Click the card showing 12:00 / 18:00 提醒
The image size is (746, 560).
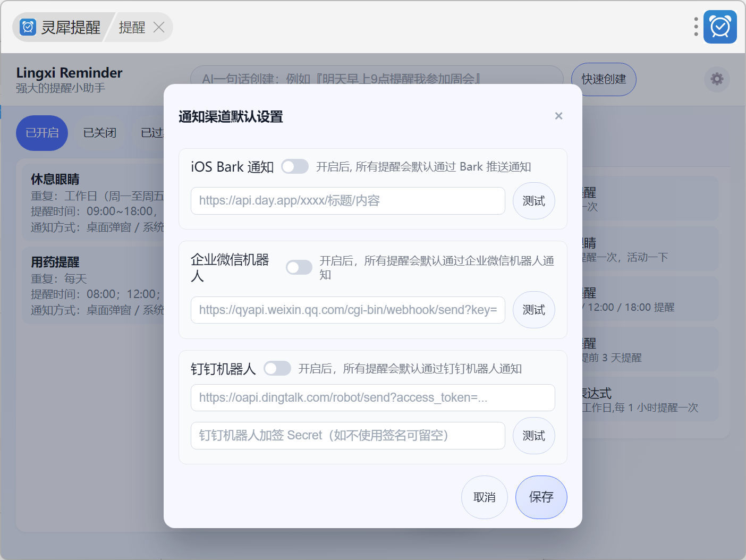(650, 300)
